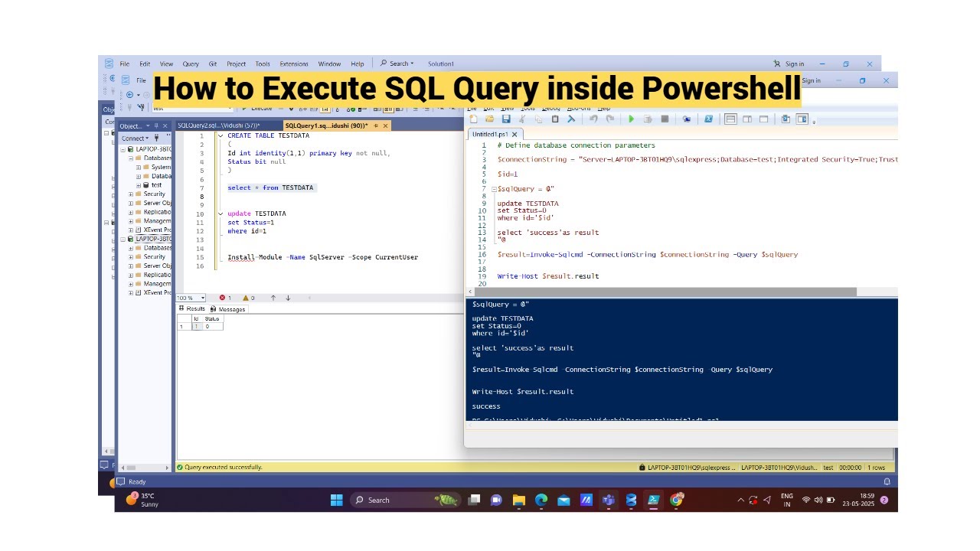The image size is (980, 551).
Task: Open Google Chrome from taskbar
Action: coord(677,500)
